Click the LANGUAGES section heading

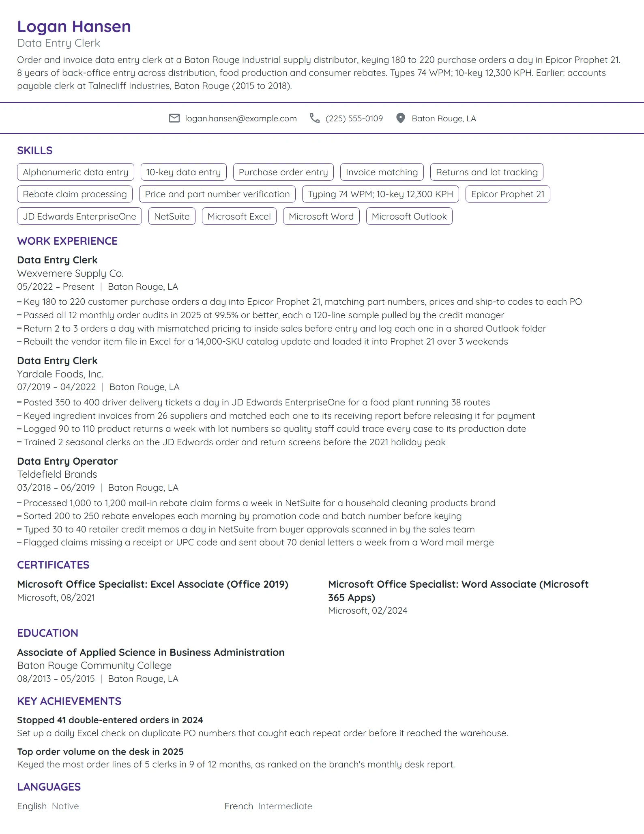pos(49,787)
